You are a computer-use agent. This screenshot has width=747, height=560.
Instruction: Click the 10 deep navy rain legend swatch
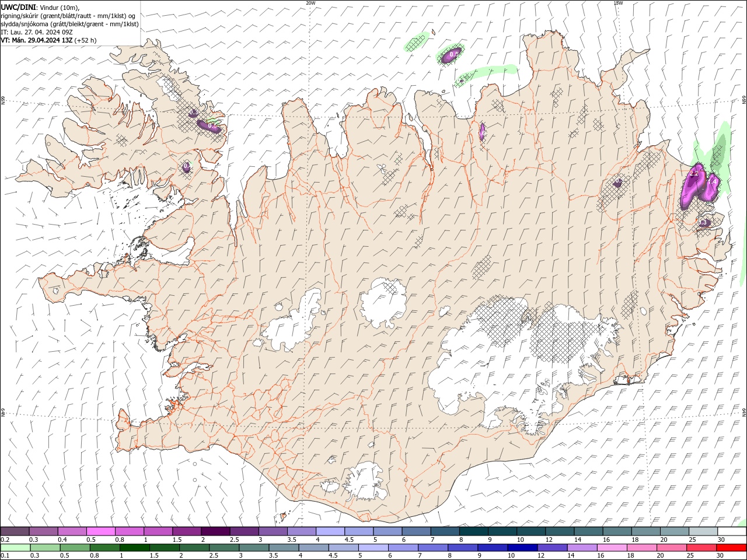point(522,548)
